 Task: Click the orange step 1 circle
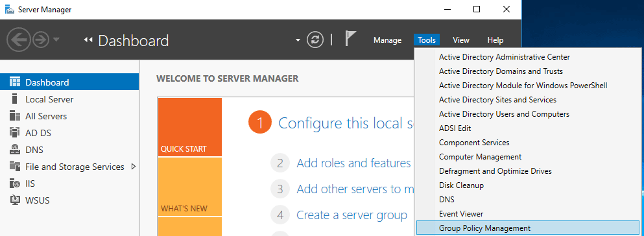[260, 123]
